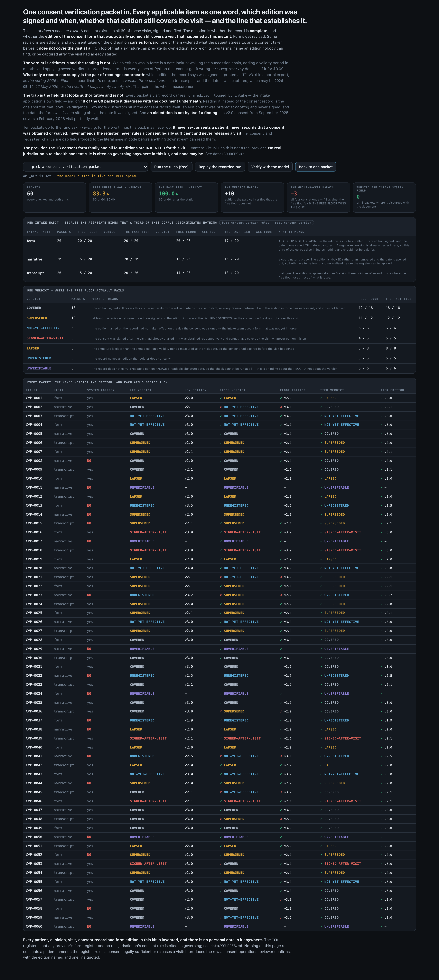
Task: Click the 17 / 20 fast tier cell
Action: (x=231, y=241)
